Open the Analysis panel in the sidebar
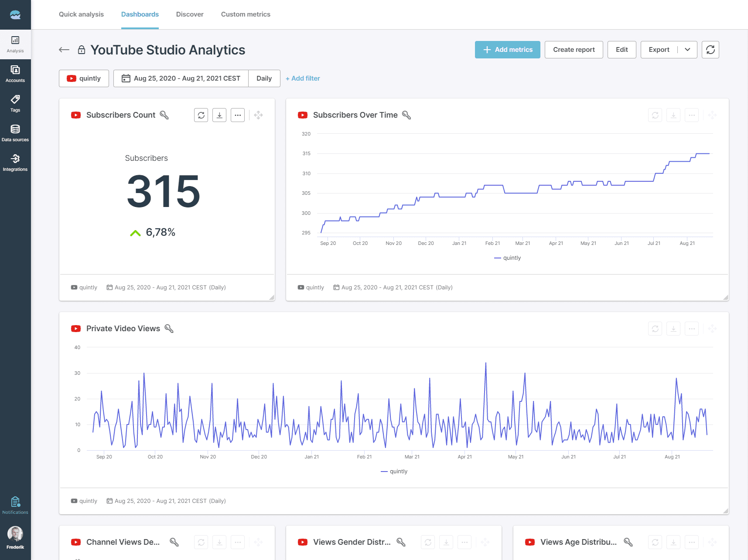748x560 pixels. pyautogui.click(x=15, y=44)
